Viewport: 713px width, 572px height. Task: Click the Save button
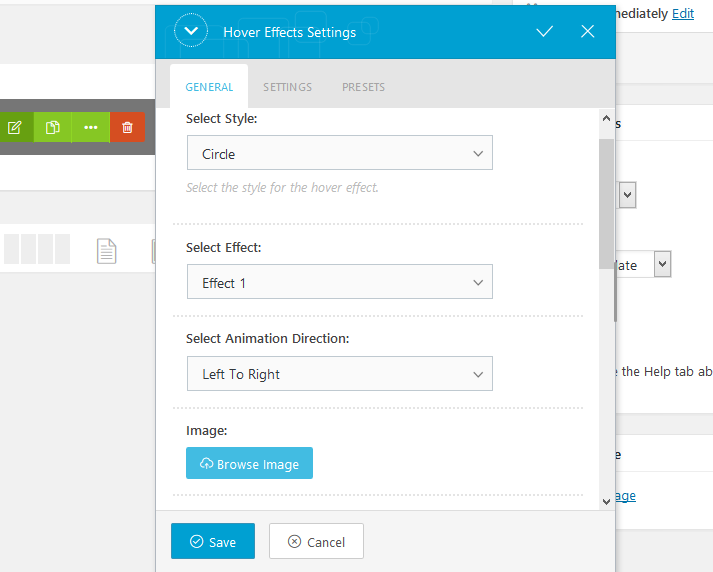coord(213,541)
